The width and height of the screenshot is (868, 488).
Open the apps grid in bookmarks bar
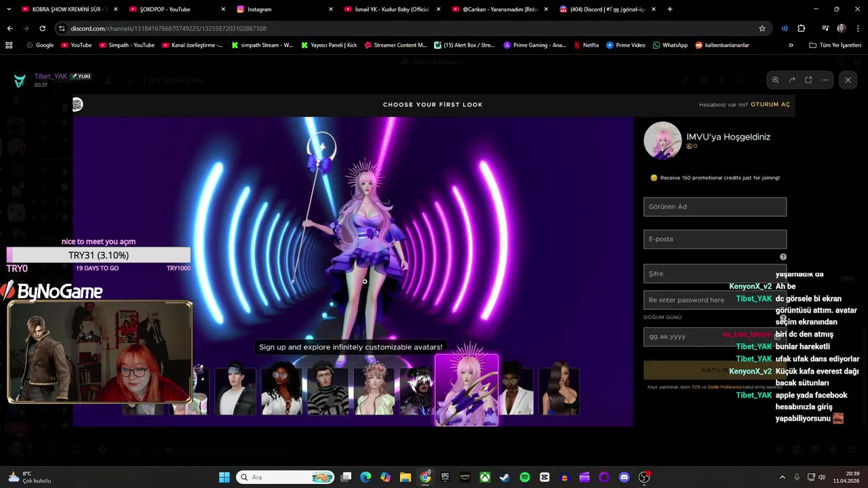point(9,45)
